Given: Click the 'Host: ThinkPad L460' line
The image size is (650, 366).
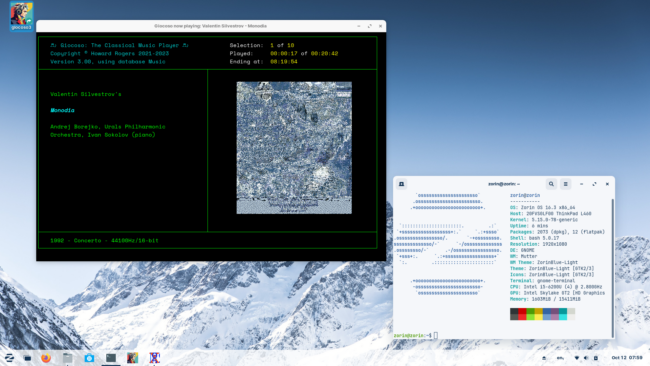Looking at the screenshot, I should tap(551, 213).
